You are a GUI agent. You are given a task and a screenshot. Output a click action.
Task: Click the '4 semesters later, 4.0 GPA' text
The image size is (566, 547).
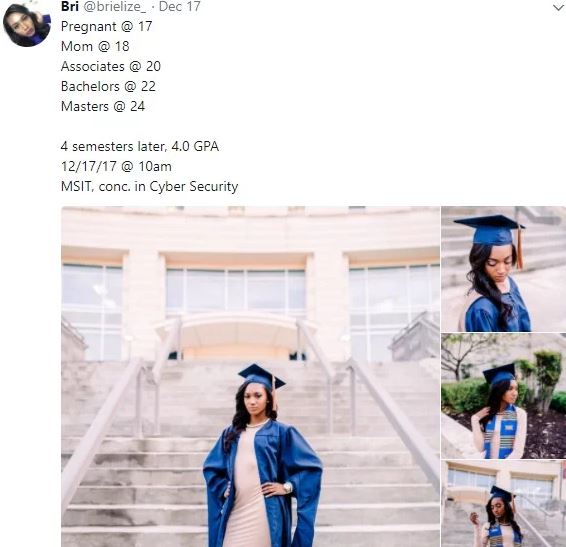140,147
